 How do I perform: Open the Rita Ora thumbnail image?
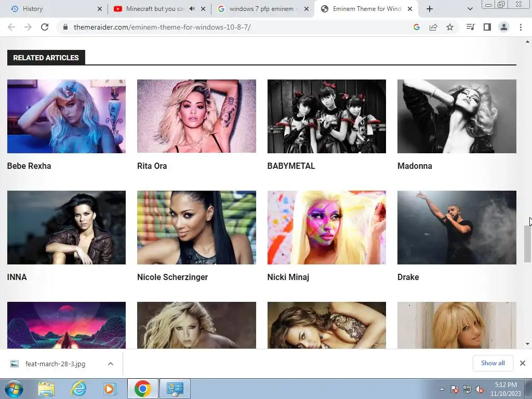coord(196,116)
